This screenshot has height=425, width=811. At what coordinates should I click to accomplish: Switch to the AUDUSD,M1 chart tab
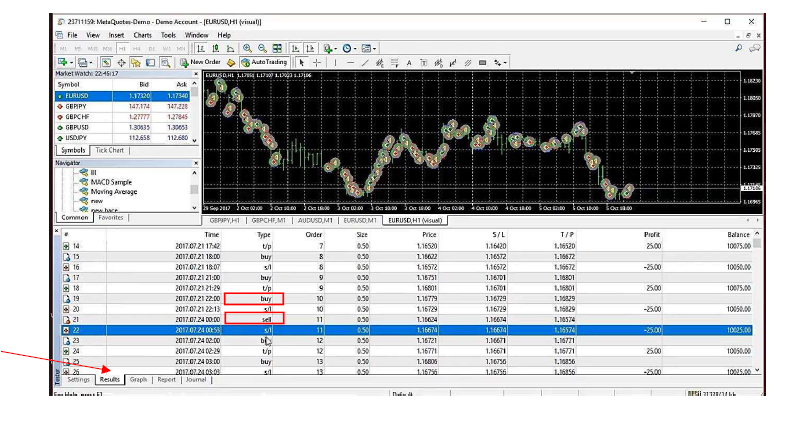(x=315, y=220)
